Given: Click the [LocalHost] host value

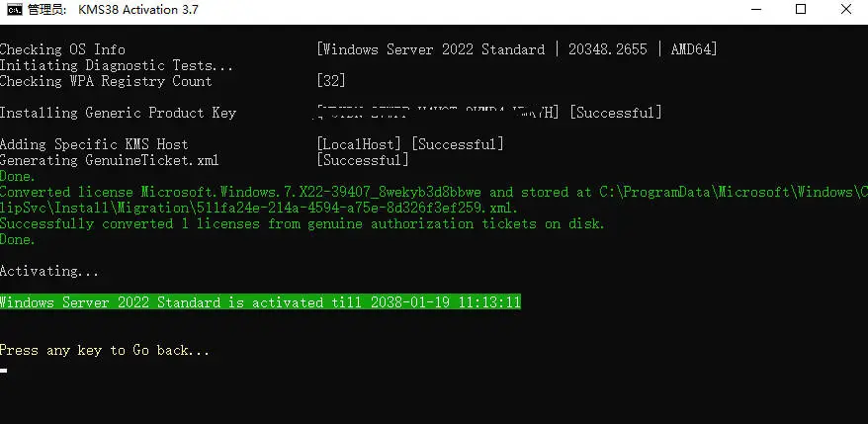Looking at the screenshot, I should pyautogui.click(x=360, y=144).
